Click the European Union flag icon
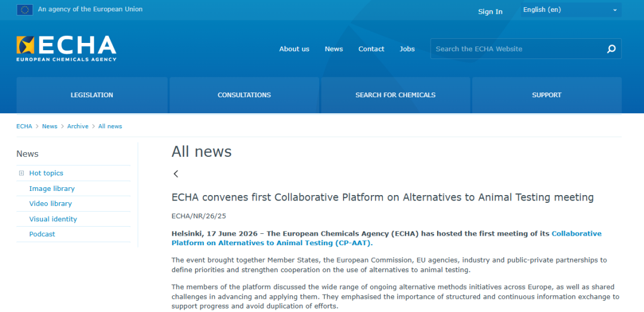The image size is (644, 312). point(24,10)
